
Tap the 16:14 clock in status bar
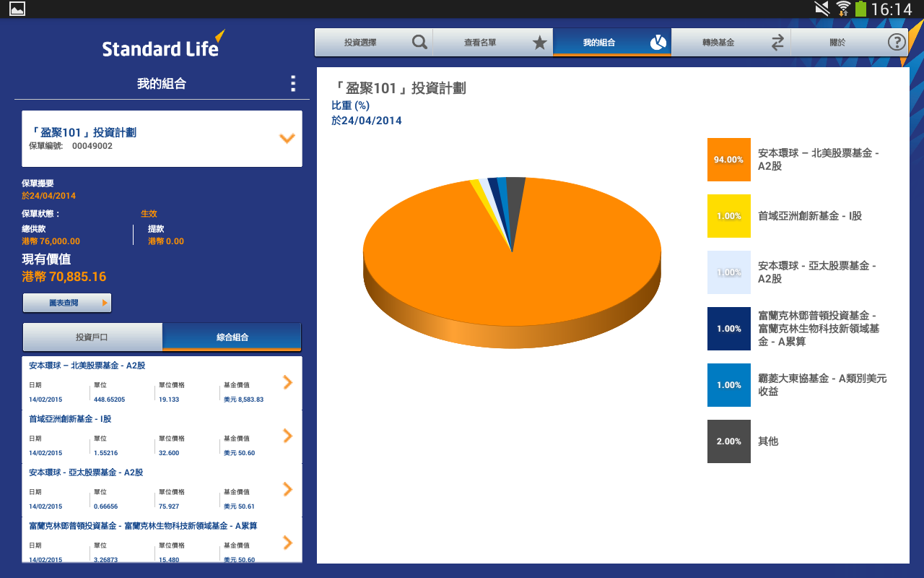pos(892,9)
